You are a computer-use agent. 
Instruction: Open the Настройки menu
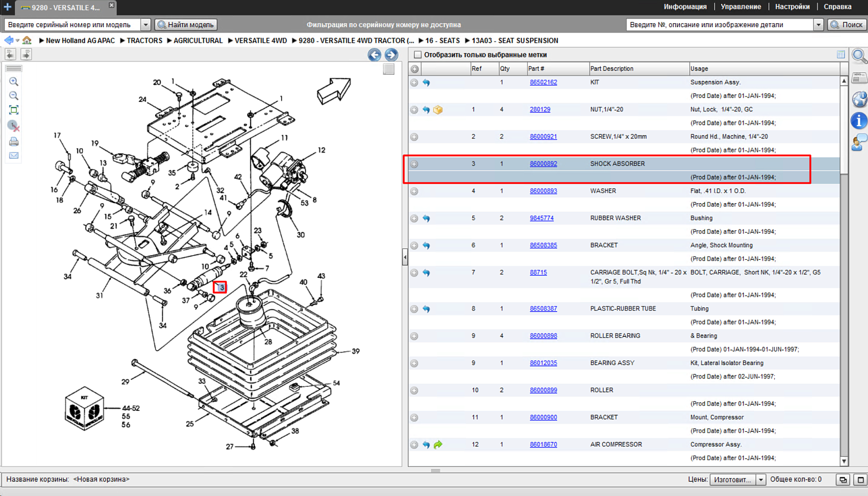[x=792, y=7]
